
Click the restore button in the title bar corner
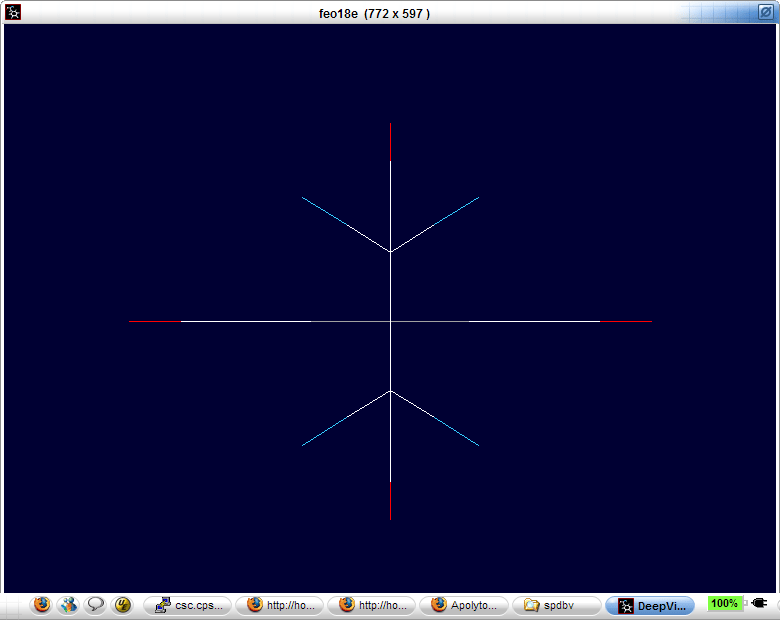[764, 12]
